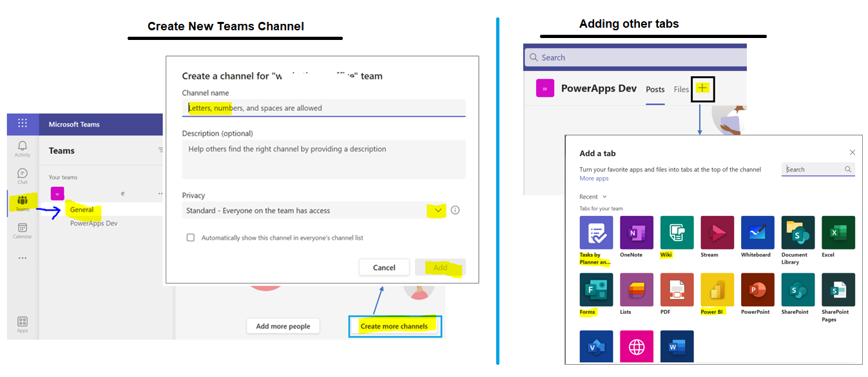Select the Apps icon at the sidebar bottom

[22, 322]
